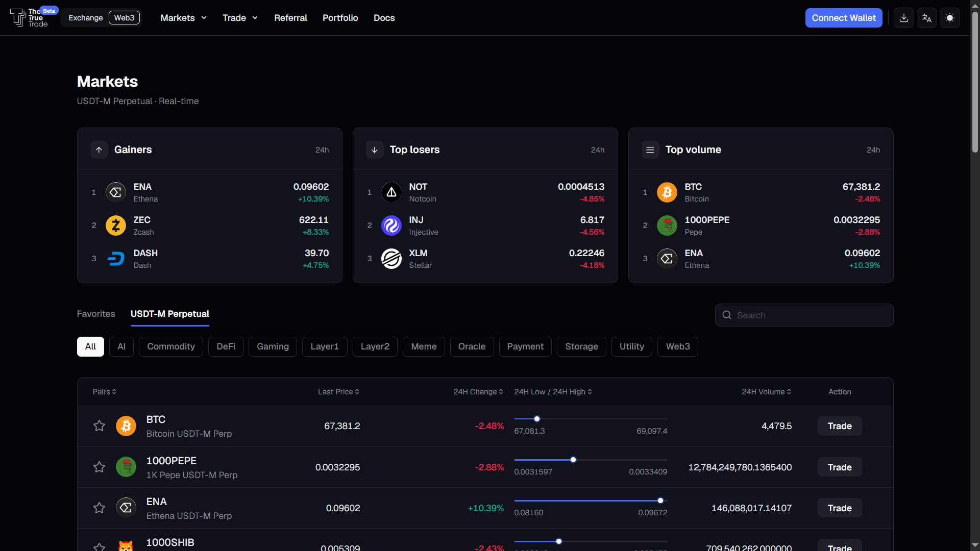Select the USDT-M Perpetual tab

pos(170,314)
